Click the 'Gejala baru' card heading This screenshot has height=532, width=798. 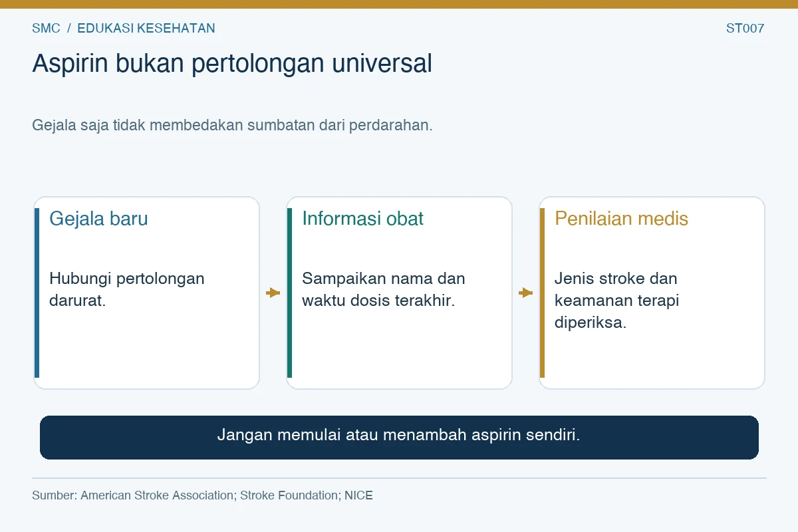coord(98,219)
